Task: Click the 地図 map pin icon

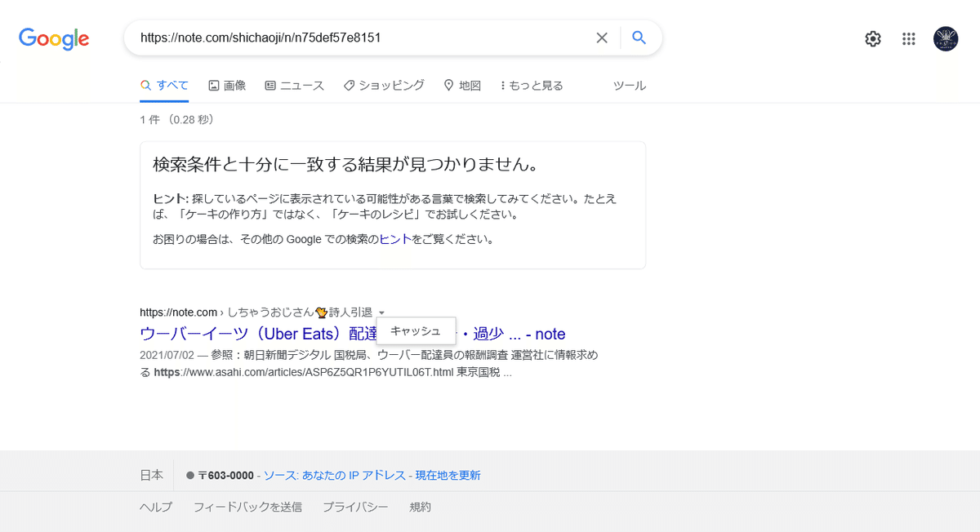Action: pos(449,85)
